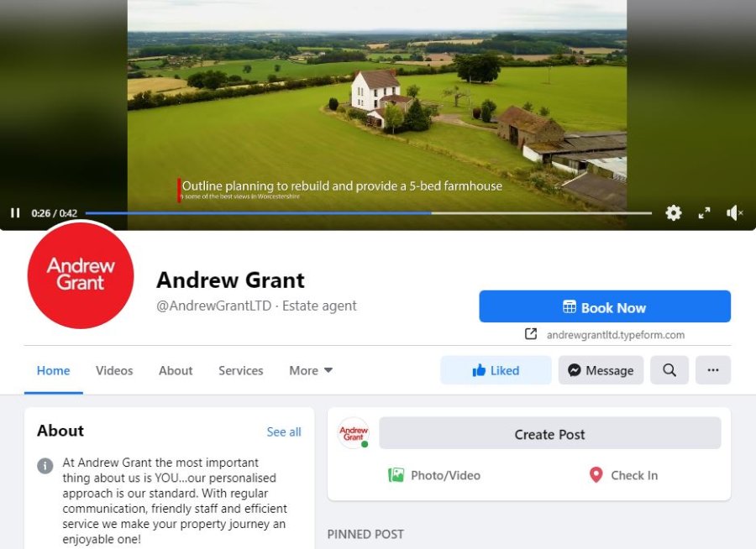Image resolution: width=756 pixels, height=549 pixels.
Task: Click See all in About
Action: coord(284,431)
